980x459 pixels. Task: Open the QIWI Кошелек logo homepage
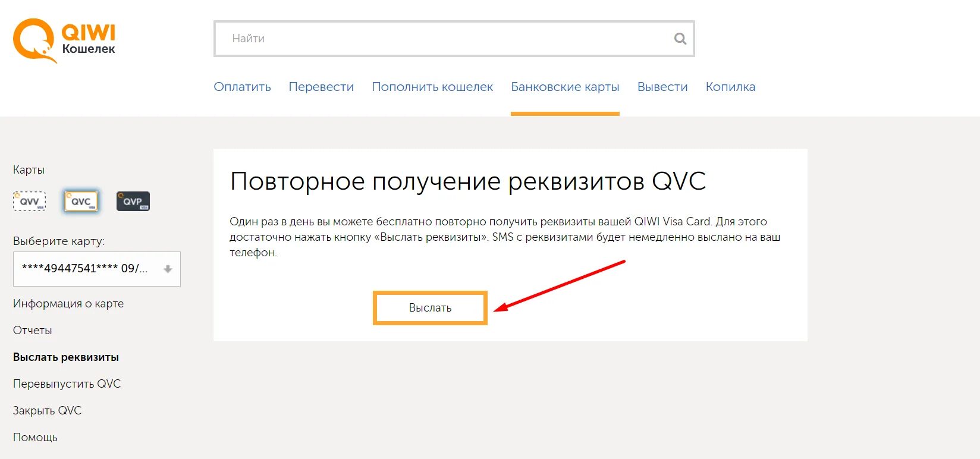click(64, 40)
